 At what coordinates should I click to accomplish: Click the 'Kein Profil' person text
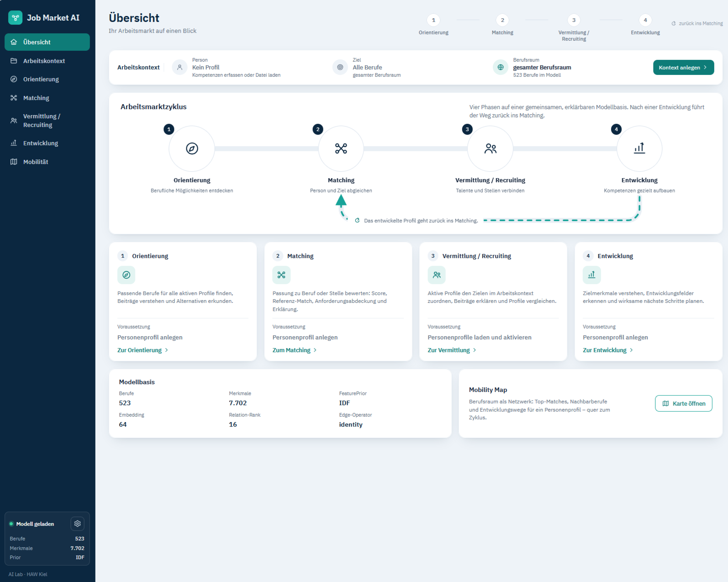[x=206, y=67]
